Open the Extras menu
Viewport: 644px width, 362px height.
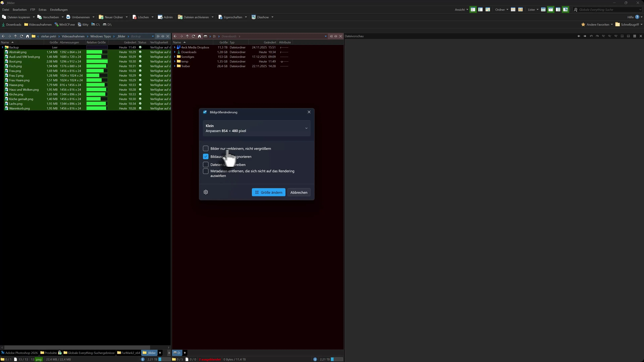[x=42, y=10]
